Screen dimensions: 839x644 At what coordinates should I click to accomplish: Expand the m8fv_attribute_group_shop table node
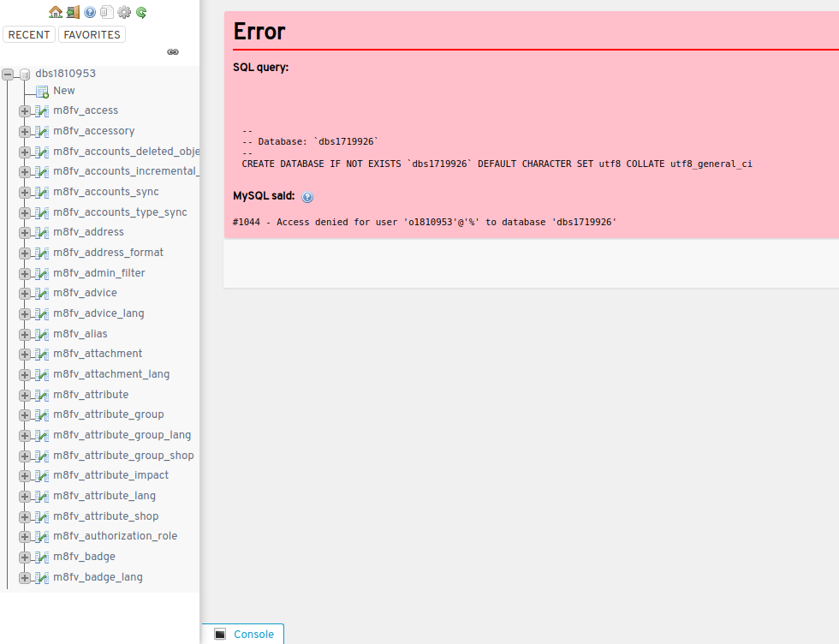tap(25, 456)
